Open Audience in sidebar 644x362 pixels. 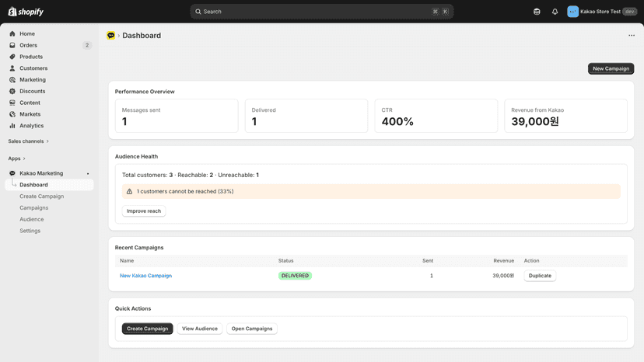click(32, 219)
